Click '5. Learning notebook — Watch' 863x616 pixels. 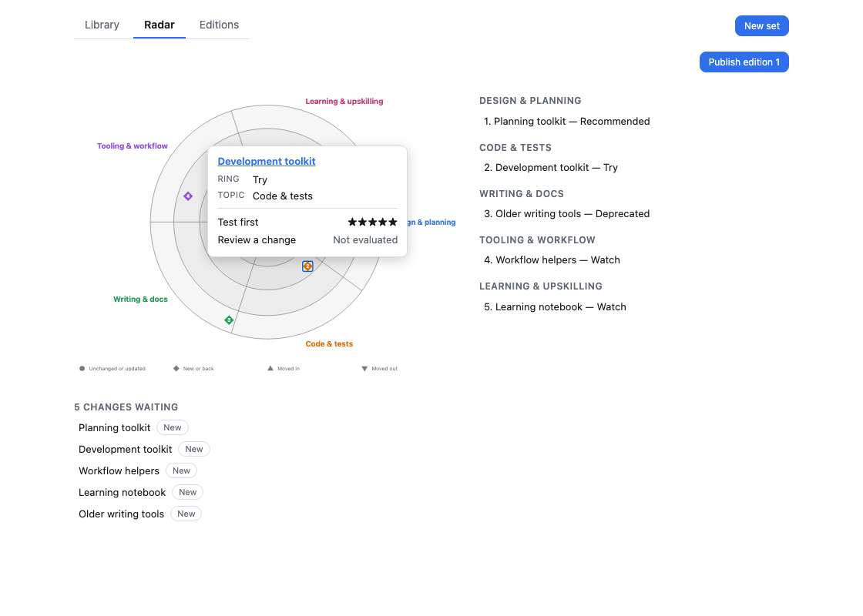555,307
